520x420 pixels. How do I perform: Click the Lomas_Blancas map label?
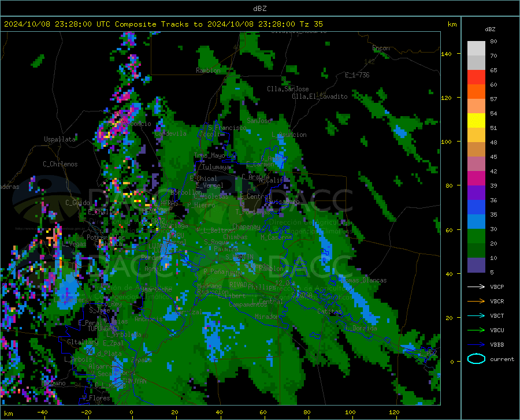click(364, 280)
